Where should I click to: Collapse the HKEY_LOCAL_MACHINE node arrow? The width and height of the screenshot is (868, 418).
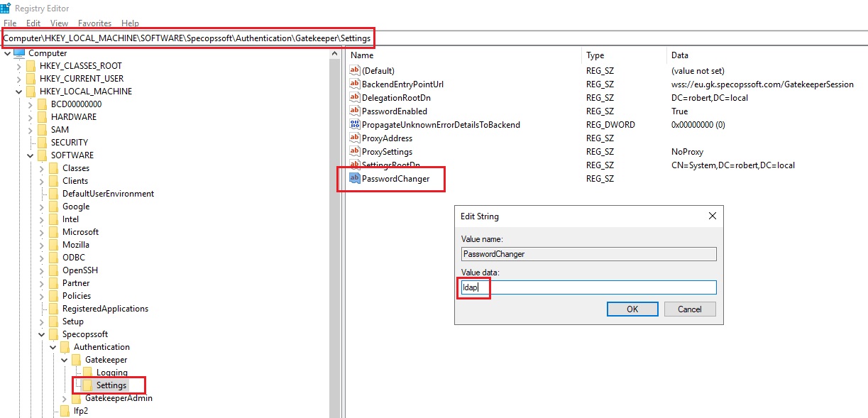[18, 92]
